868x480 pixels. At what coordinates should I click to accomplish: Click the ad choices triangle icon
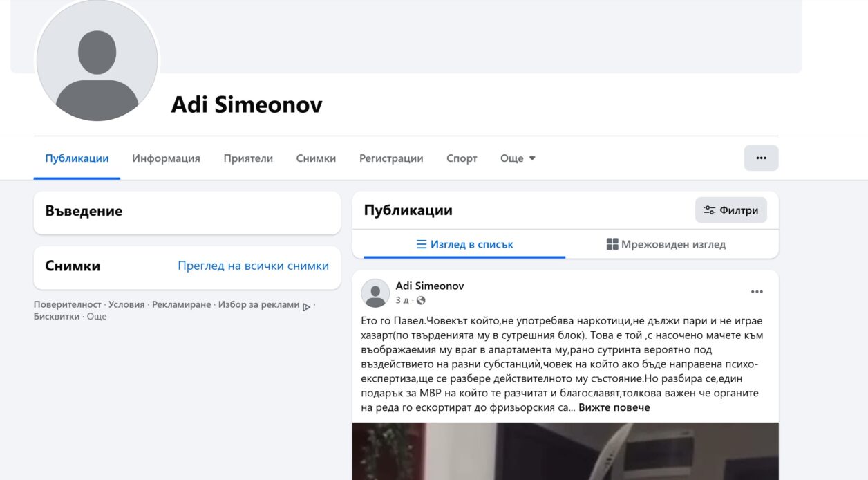(x=306, y=306)
